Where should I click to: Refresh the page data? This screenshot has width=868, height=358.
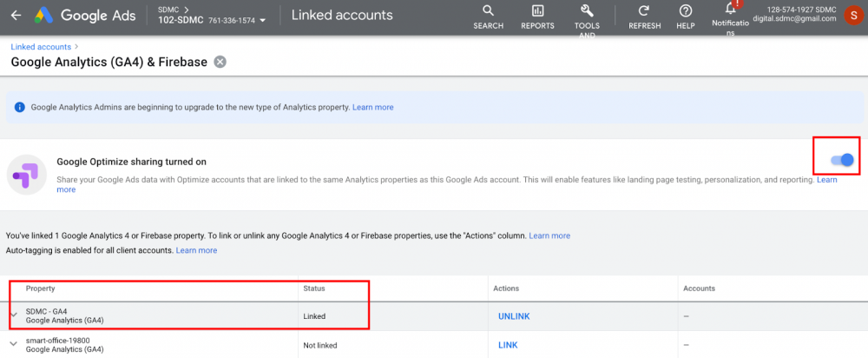(x=644, y=17)
